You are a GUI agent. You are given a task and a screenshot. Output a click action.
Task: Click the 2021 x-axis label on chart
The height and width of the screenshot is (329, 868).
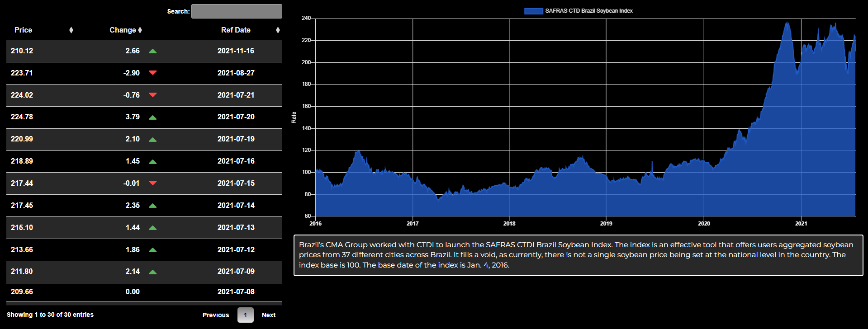click(801, 223)
